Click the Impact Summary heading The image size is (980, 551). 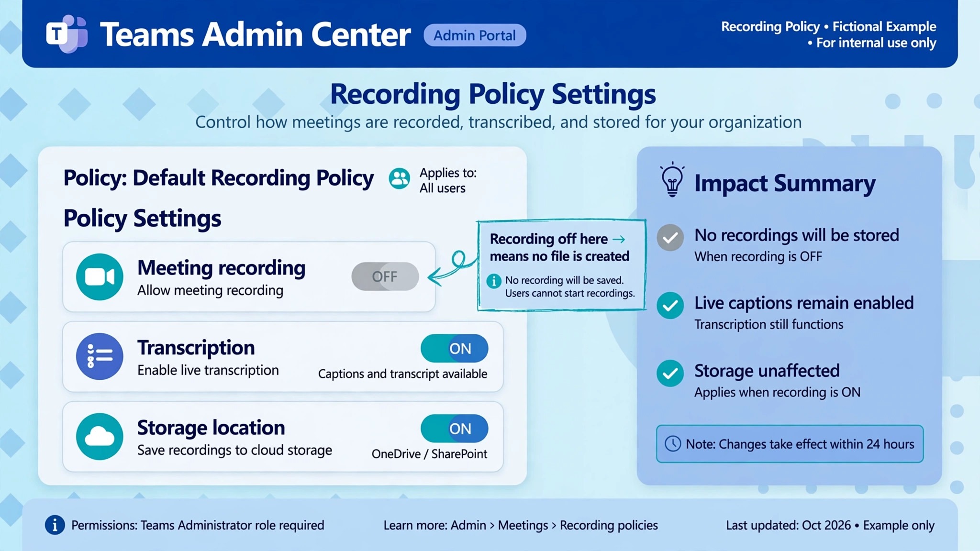785,184
